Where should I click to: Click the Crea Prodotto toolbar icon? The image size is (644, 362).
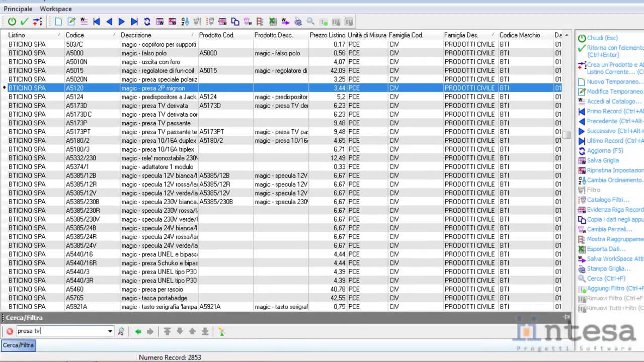(37, 22)
